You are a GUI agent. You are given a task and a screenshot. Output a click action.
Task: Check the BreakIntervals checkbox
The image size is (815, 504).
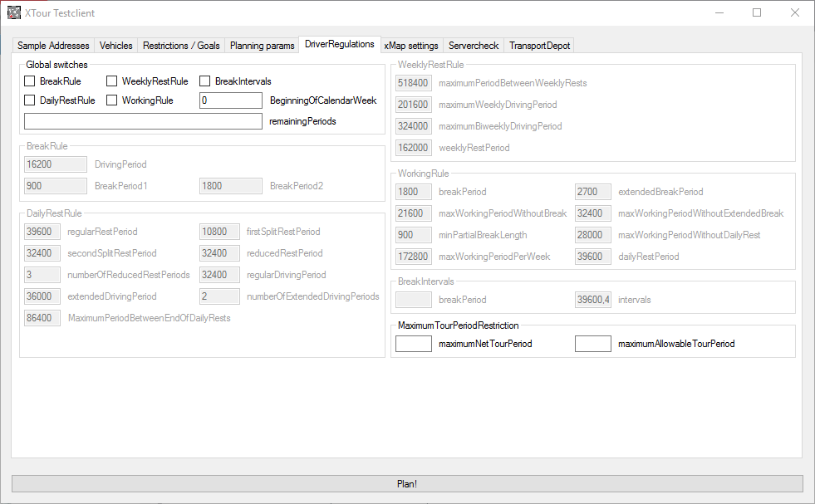(205, 81)
